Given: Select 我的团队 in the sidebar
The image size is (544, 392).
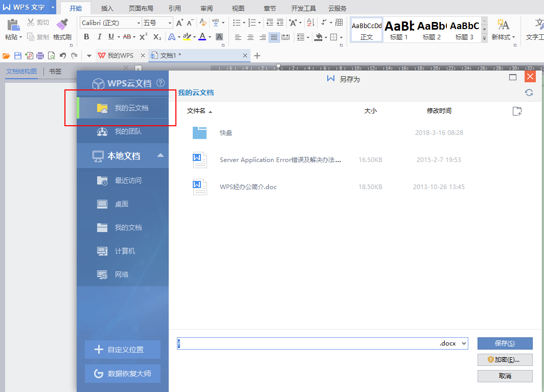Looking at the screenshot, I should click(x=123, y=131).
